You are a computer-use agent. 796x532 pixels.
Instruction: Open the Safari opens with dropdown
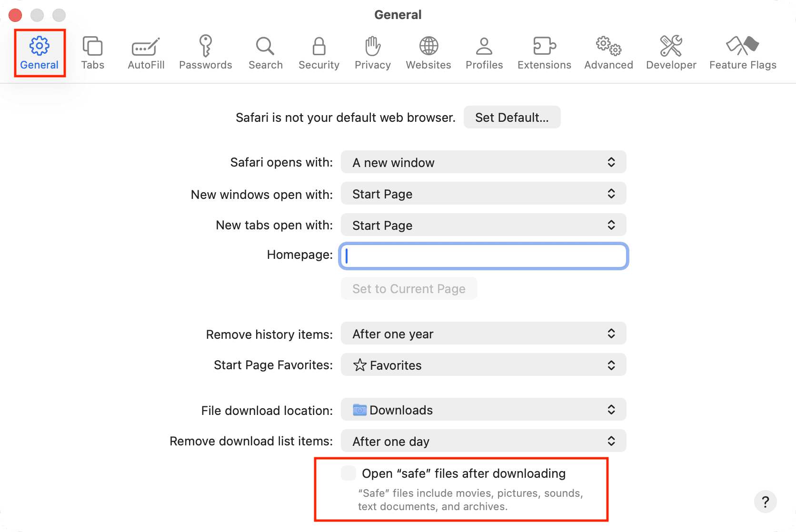click(x=483, y=162)
